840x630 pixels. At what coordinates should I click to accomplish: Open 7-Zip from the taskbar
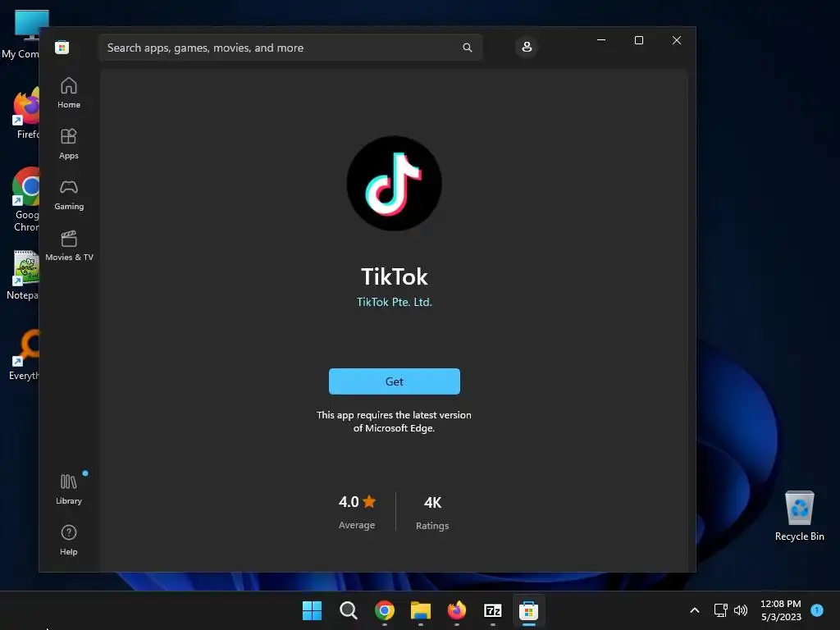[x=493, y=610]
